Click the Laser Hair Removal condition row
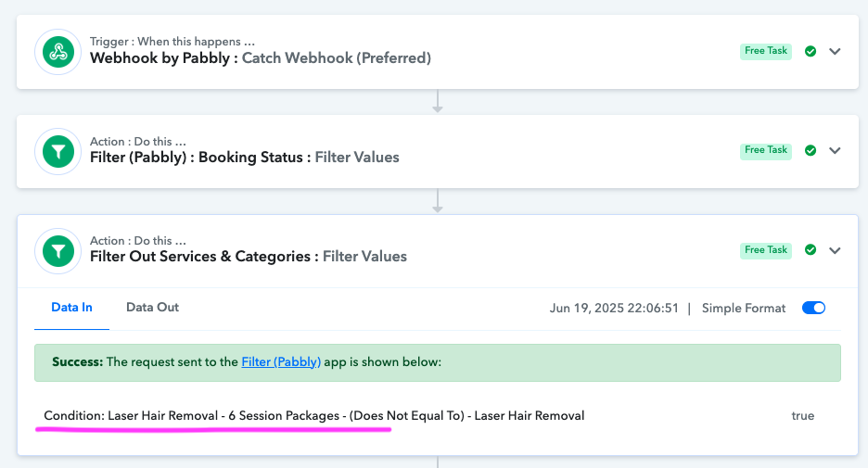 tap(313, 416)
